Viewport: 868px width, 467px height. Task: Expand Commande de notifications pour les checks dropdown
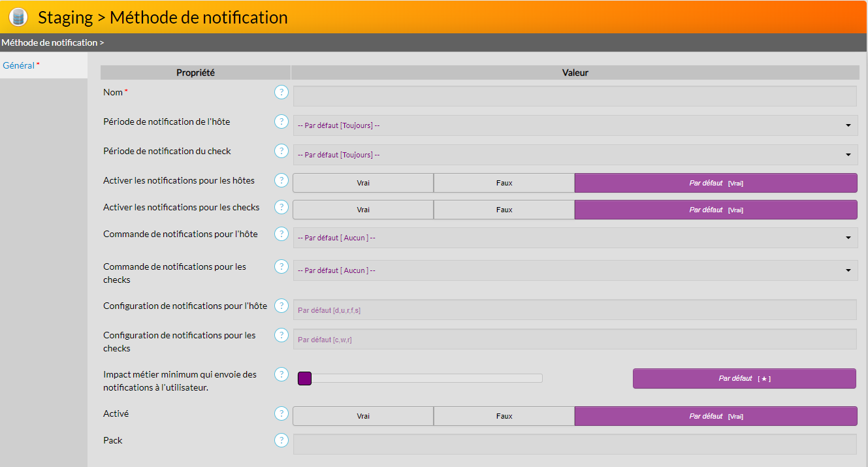pos(575,270)
